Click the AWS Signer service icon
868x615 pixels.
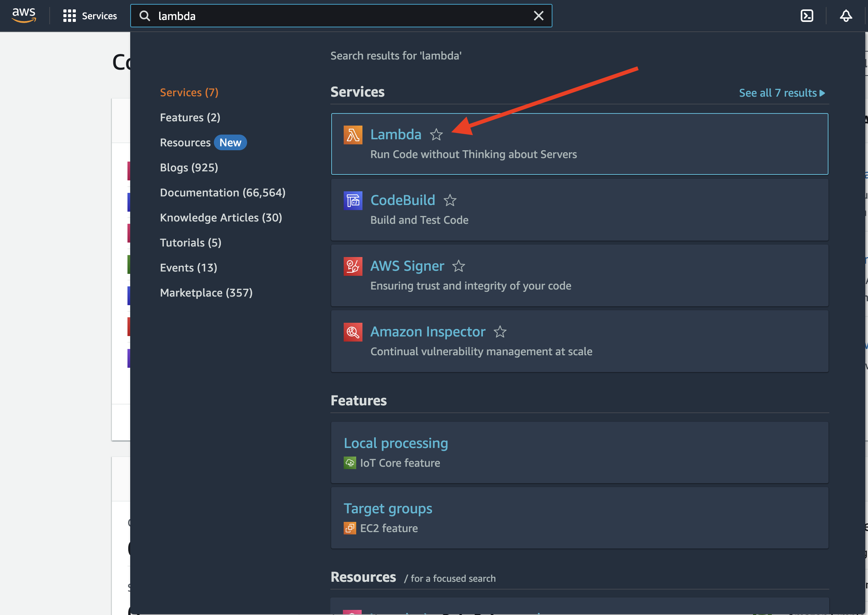[353, 266]
